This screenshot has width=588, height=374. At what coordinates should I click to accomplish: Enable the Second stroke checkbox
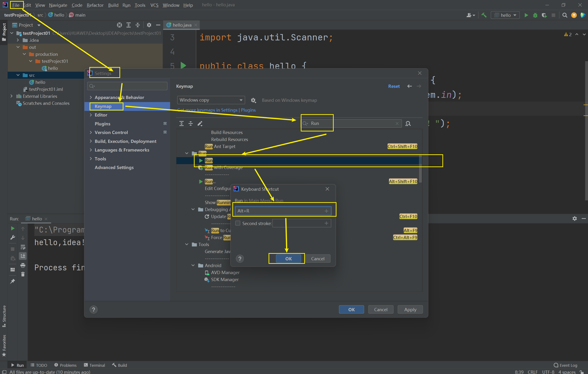(238, 223)
